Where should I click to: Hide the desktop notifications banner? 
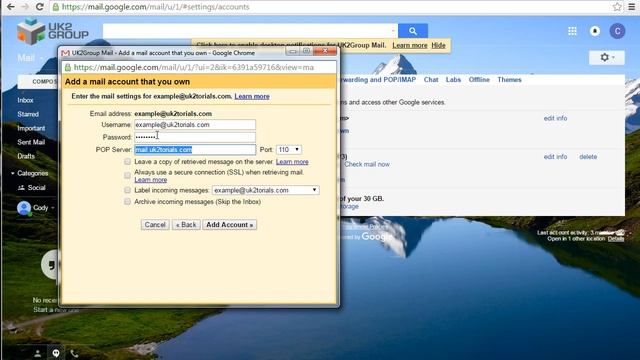pyautogui.click(x=438, y=45)
